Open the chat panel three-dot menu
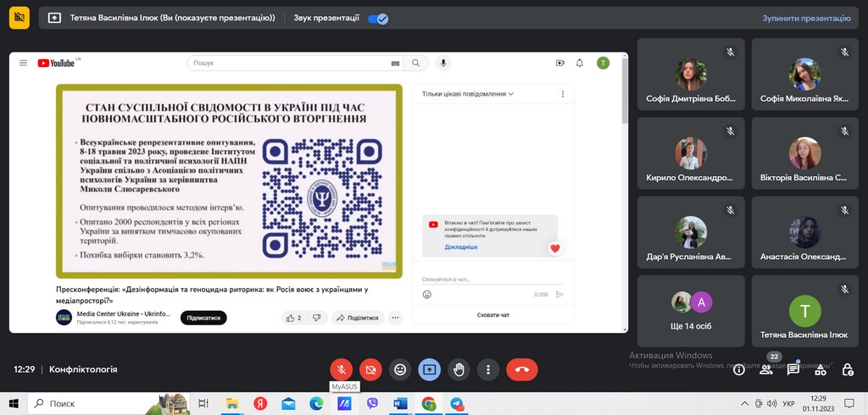 click(x=562, y=94)
